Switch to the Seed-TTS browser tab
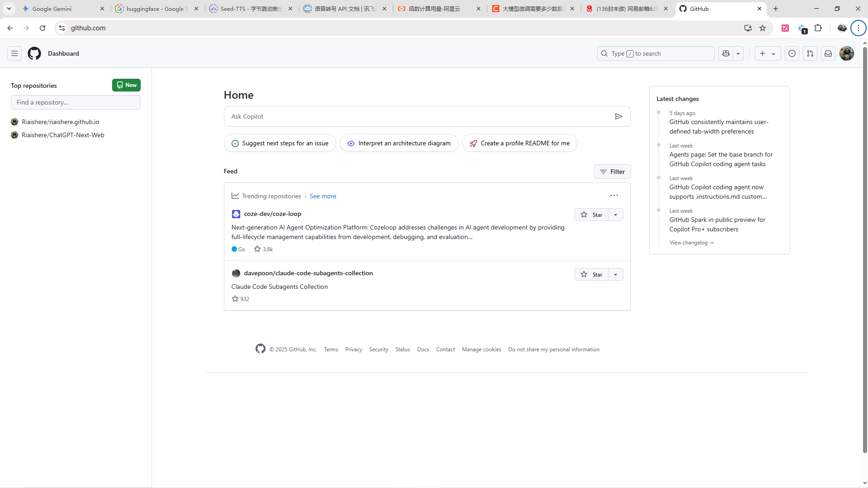Image resolution: width=868 pixels, height=488 pixels. coord(251,9)
